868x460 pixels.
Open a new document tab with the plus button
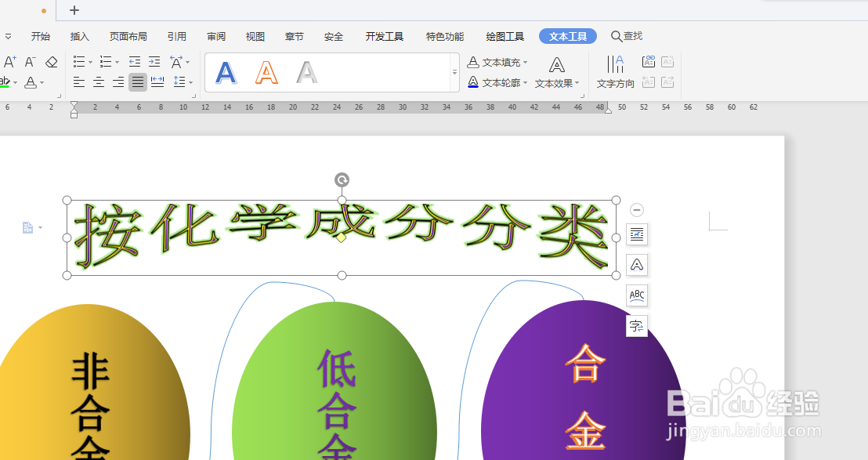coord(74,10)
